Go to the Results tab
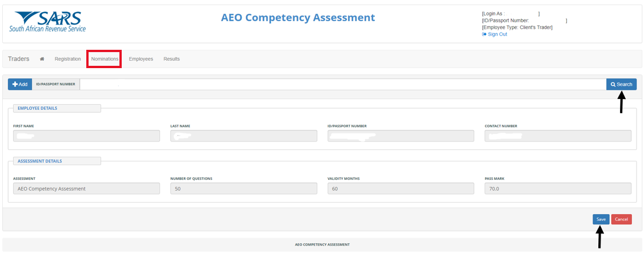Image resolution: width=644 pixels, height=253 pixels. click(x=171, y=59)
